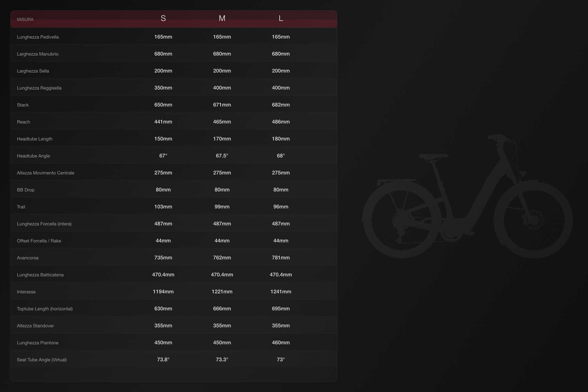This screenshot has width=588, height=392.
Task: Select the Trail value 103mm
Action: 163,207
